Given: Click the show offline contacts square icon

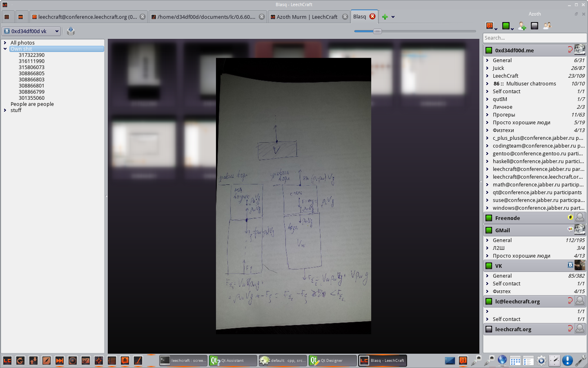Looking at the screenshot, I should point(535,26).
